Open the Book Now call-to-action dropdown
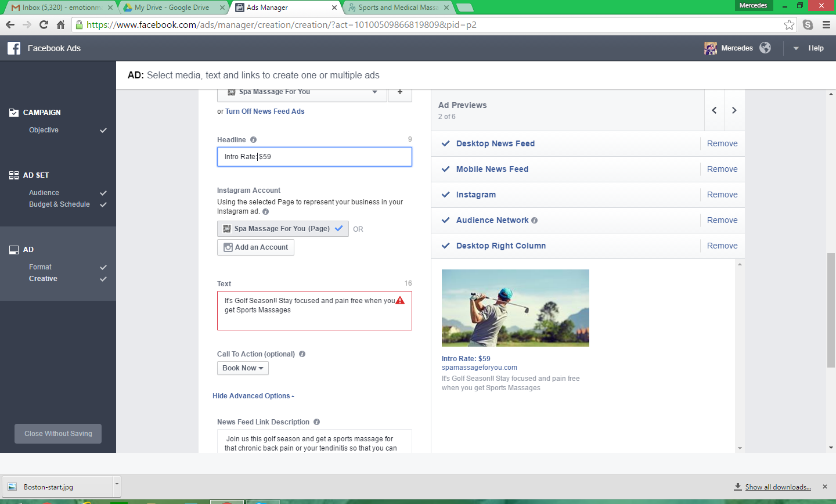 coord(243,368)
